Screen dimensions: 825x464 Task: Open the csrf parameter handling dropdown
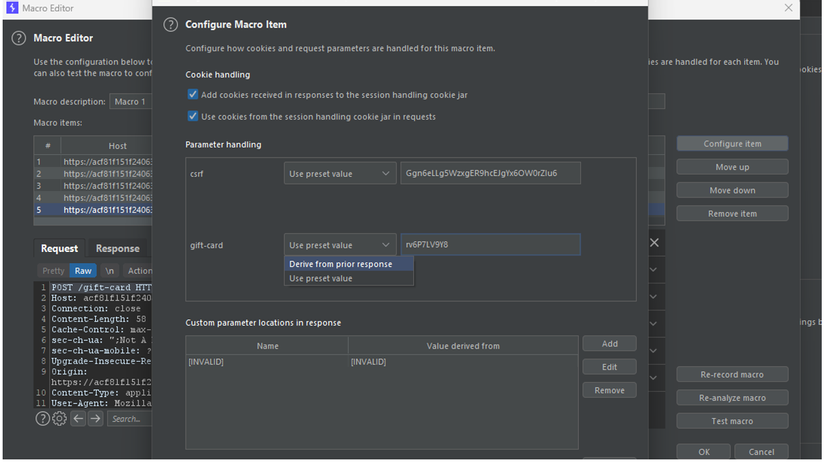340,173
